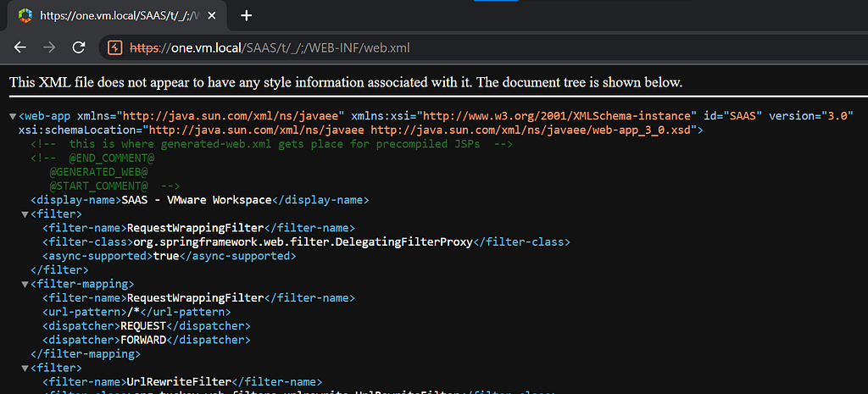
Task: Click the generated-web.xml comment line
Action: [x=272, y=144]
